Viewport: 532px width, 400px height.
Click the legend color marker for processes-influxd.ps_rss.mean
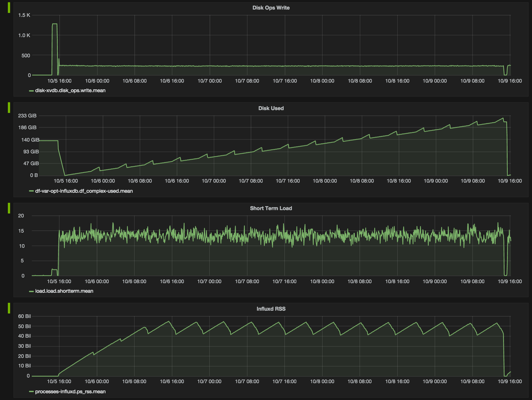(30, 392)
